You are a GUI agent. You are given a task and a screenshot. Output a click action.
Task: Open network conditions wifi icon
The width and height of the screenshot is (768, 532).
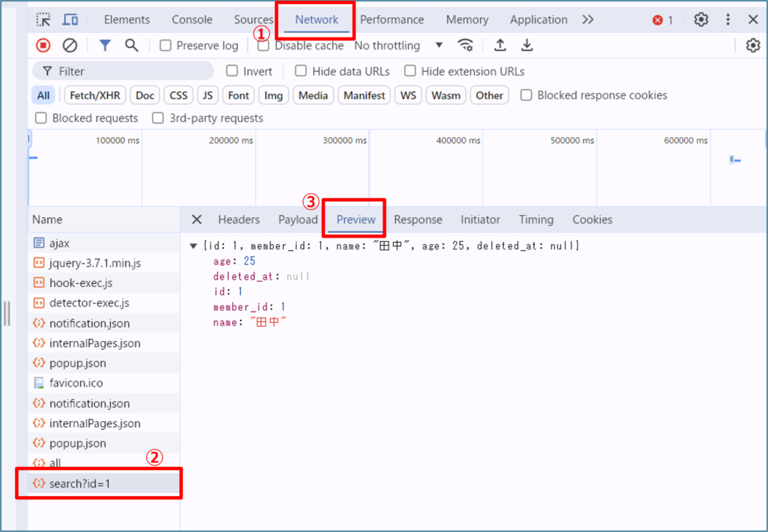tap(466, 46)
